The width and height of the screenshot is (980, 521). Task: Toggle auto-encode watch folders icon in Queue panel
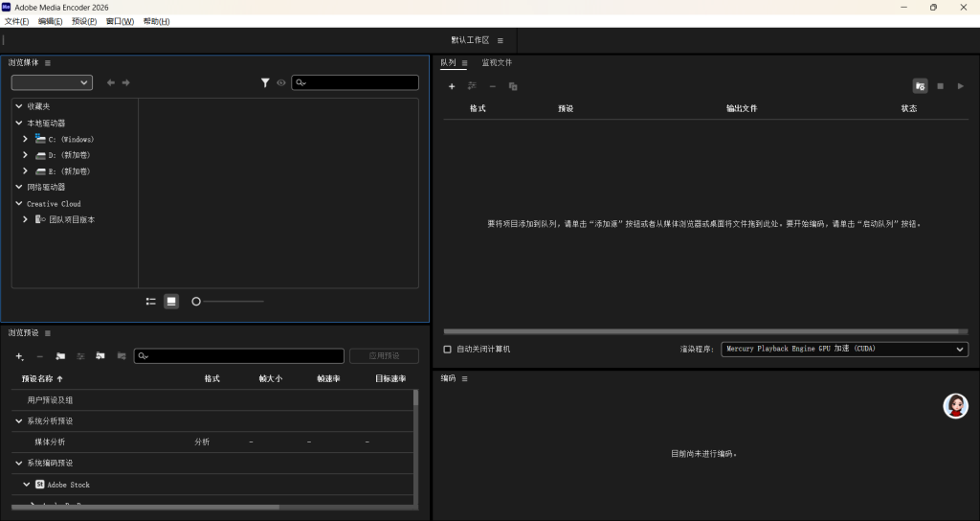click(x=920, y=86)
